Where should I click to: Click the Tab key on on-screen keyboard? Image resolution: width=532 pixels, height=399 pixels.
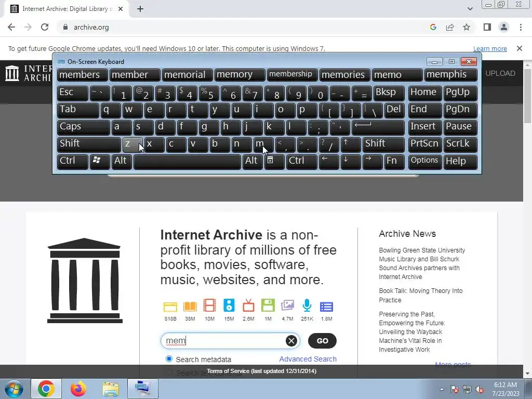[x=78, y=110]
